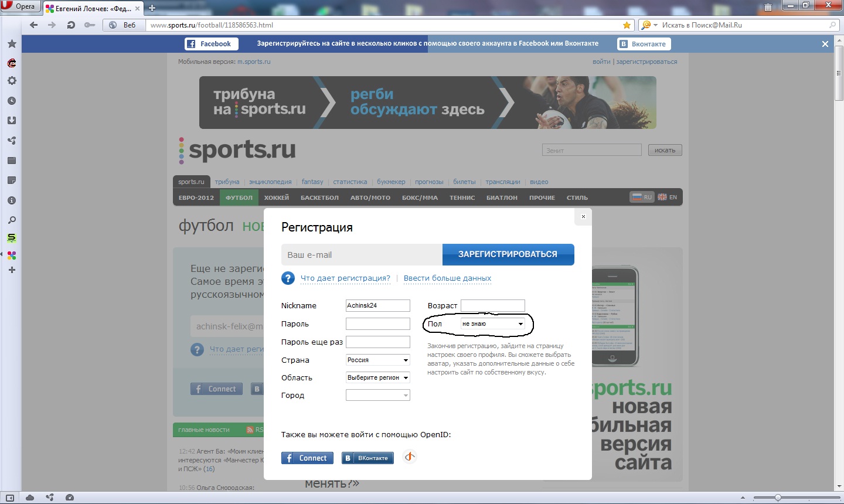This screenshot has height=504, width=844.
Task: Select the ХОККЕЙ navigation tab
Action: click(x=276, y=198)
